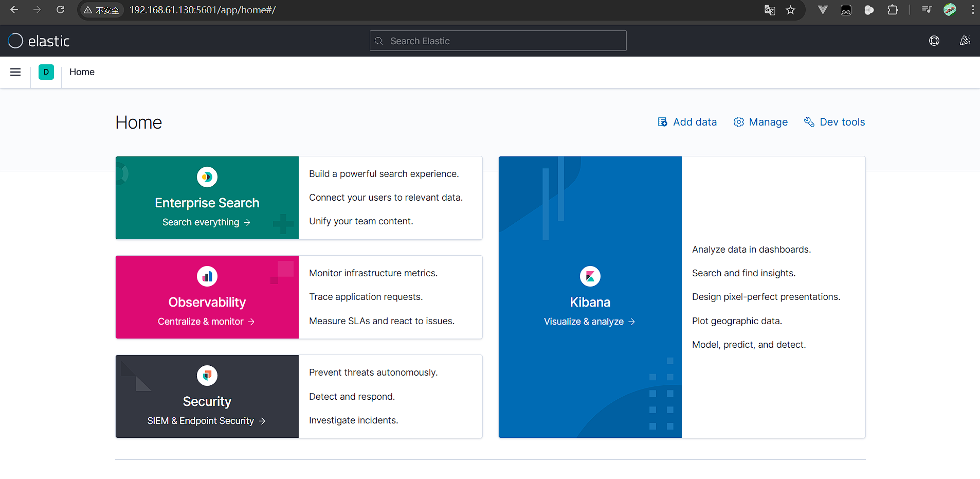Click Search everything link
The width and height of the screenshot is (980, 479).
207,222
